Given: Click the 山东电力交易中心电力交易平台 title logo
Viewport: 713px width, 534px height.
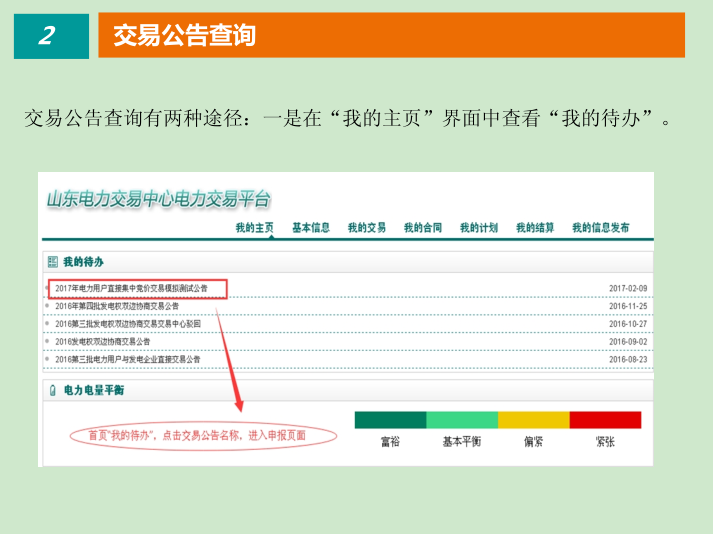Looking at the screenshot, I should (x=158, y=199).
